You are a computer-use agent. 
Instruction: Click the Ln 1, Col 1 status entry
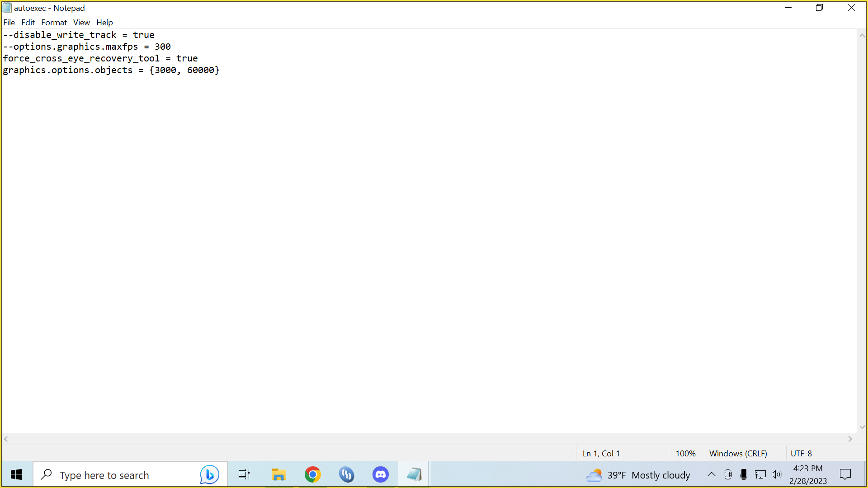point(601,453)
